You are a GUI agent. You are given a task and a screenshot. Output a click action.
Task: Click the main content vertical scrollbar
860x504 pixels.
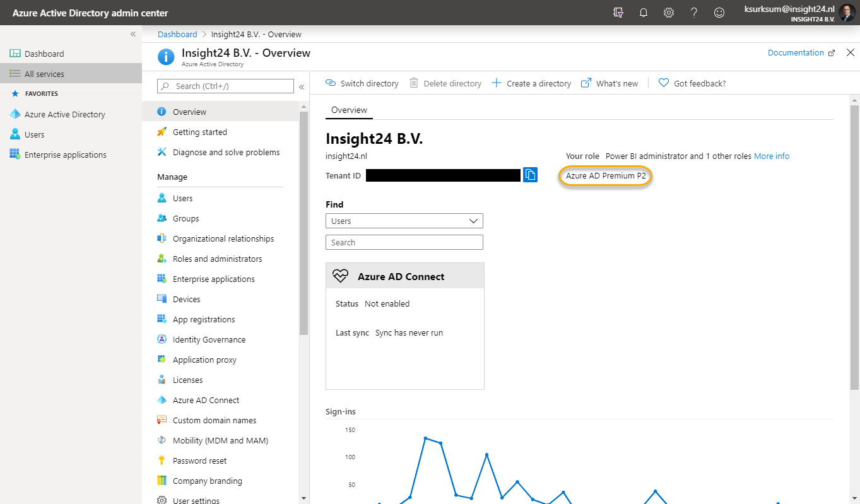tap(854, 246)
